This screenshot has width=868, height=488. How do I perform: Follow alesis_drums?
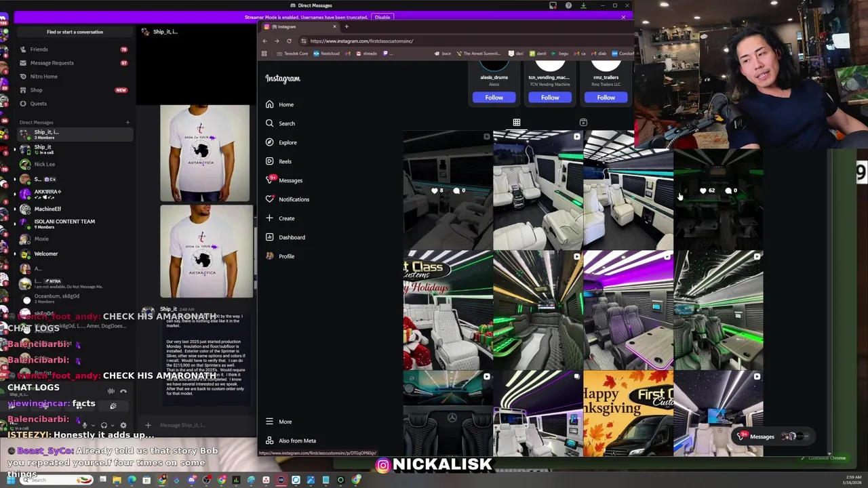point(494,98)
